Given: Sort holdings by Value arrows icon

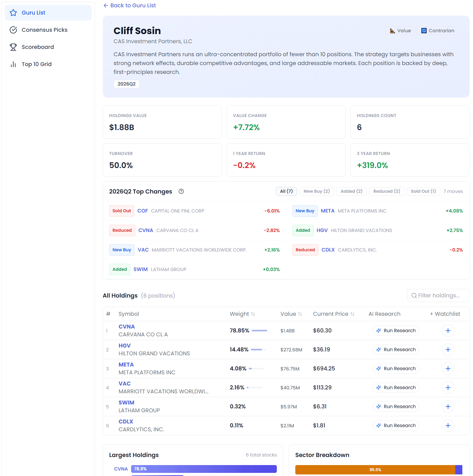Looking at the screenshot, I should pos(300,314).
